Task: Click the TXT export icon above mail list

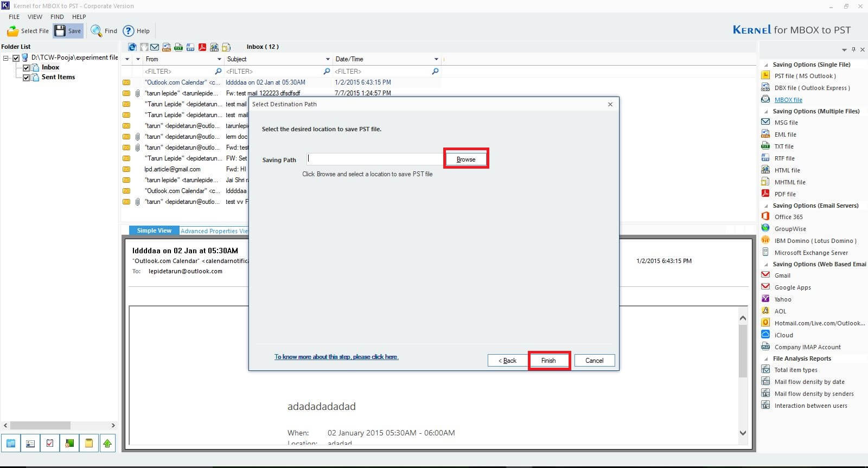Action: click(x=178, y=47)
